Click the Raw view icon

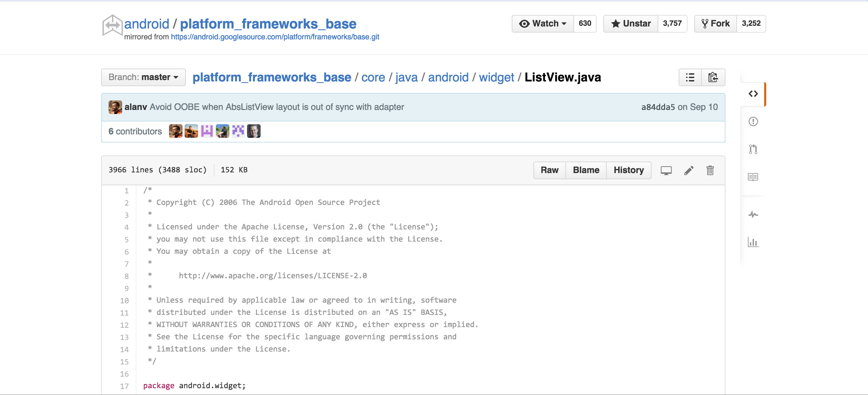coord(549,170)
